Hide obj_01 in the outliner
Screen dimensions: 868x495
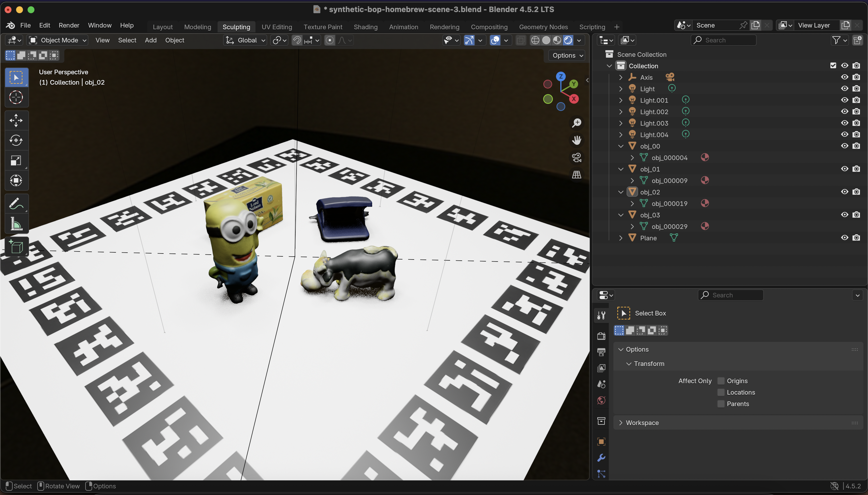tap(844, 169)
